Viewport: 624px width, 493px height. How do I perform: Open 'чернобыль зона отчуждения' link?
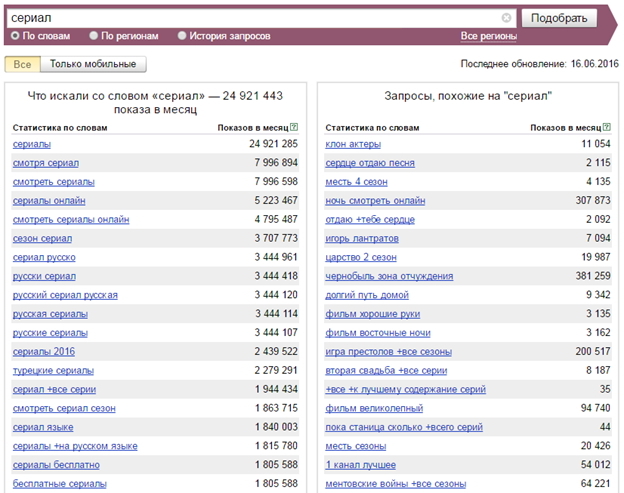point(389,276)
